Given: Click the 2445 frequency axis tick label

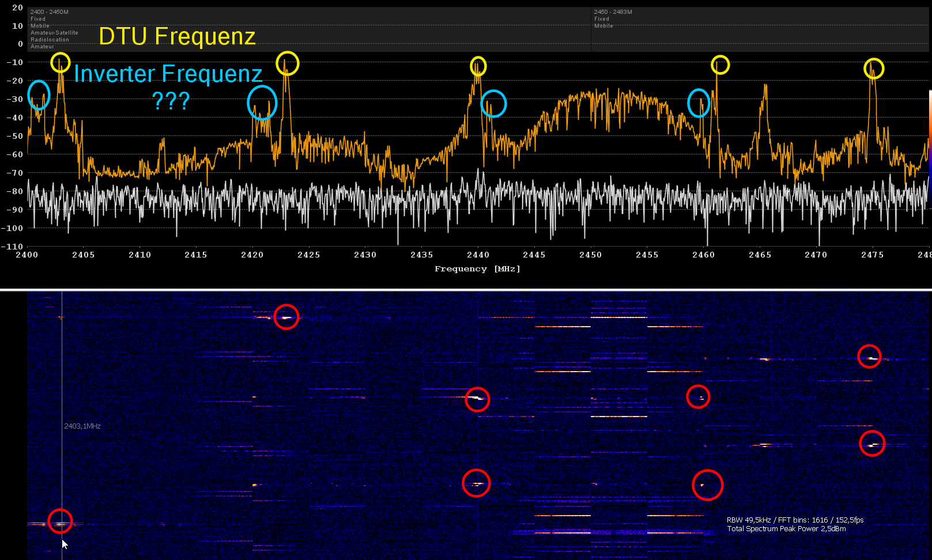Looking at the screenshot, I should [534, 255].
